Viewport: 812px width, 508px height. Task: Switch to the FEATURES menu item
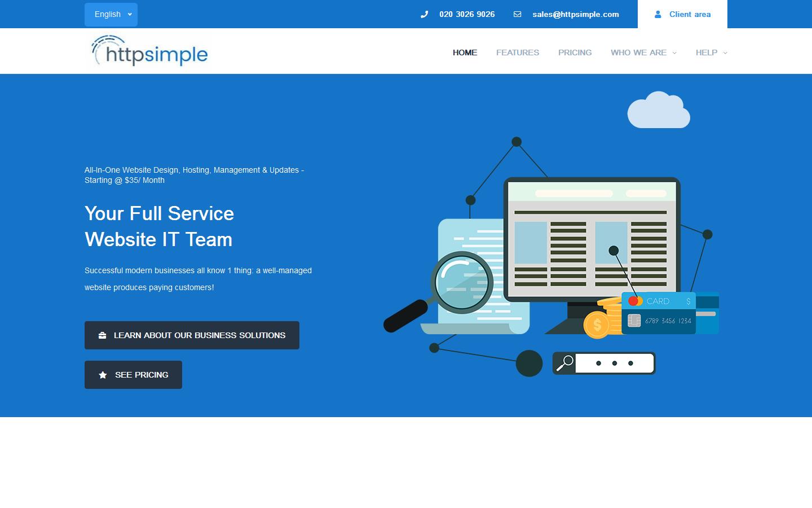coord(517,52)
